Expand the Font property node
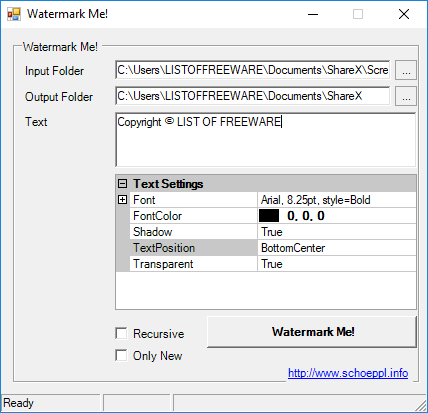Image resolution: width=428 pixels, height=413 pixels. [x=123, y=200]
